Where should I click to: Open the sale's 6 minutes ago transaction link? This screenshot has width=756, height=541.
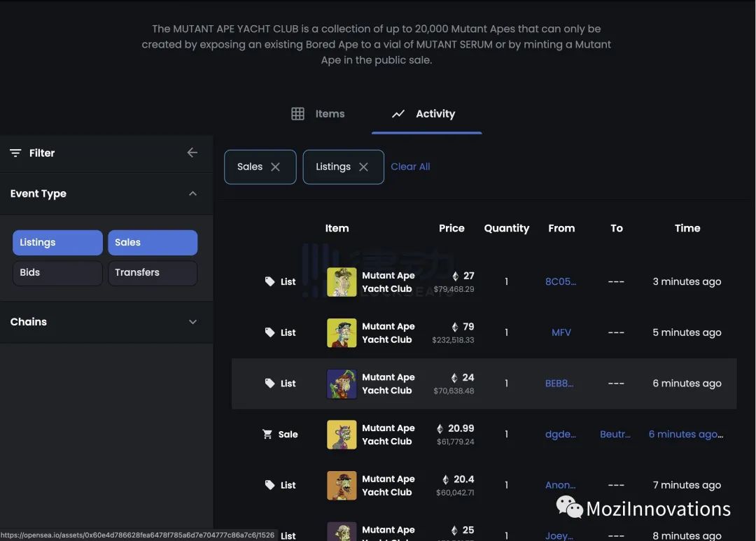[685, 435]
